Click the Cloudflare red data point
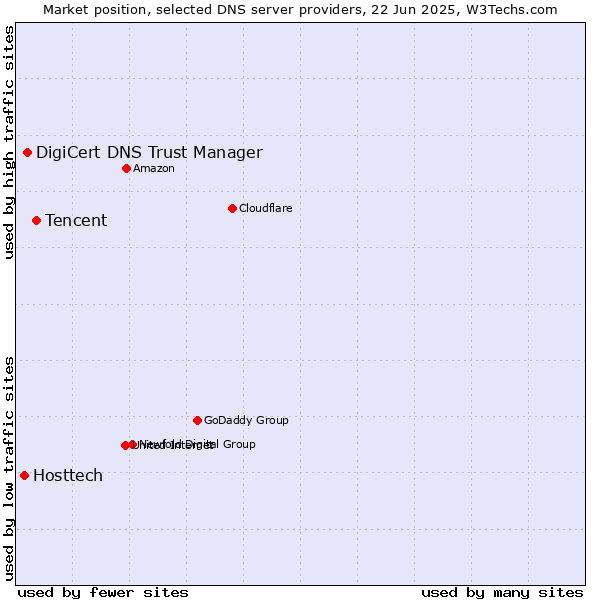 coord(232,209)
